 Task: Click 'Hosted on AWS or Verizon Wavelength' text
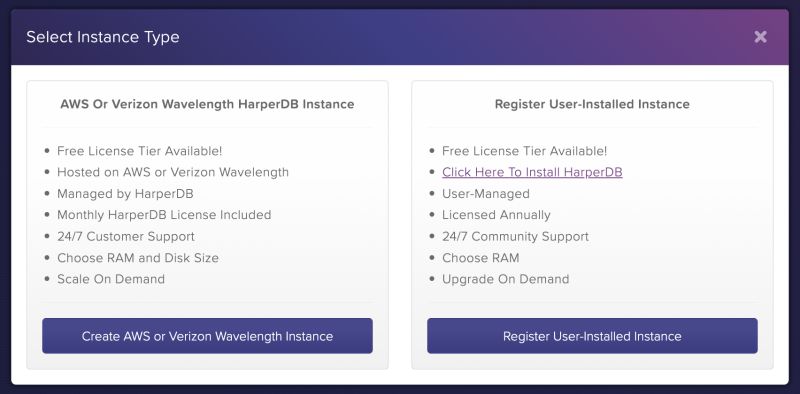tap(173, 173)
